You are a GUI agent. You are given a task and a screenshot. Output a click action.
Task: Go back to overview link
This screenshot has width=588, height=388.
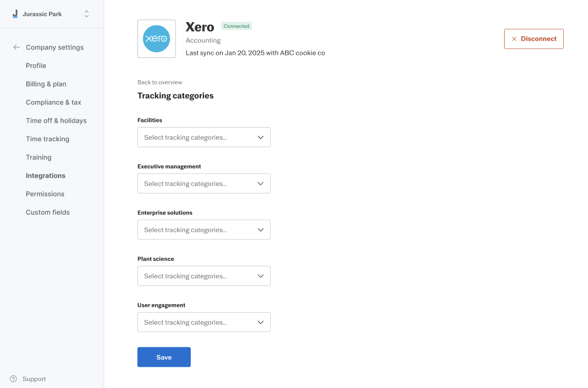(x=160, y=82)
